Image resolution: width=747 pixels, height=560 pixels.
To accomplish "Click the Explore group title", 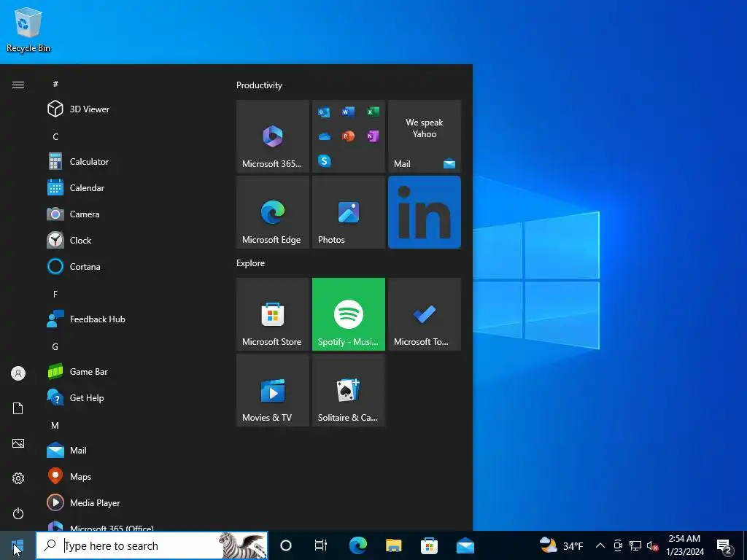I will click(251, 262).
